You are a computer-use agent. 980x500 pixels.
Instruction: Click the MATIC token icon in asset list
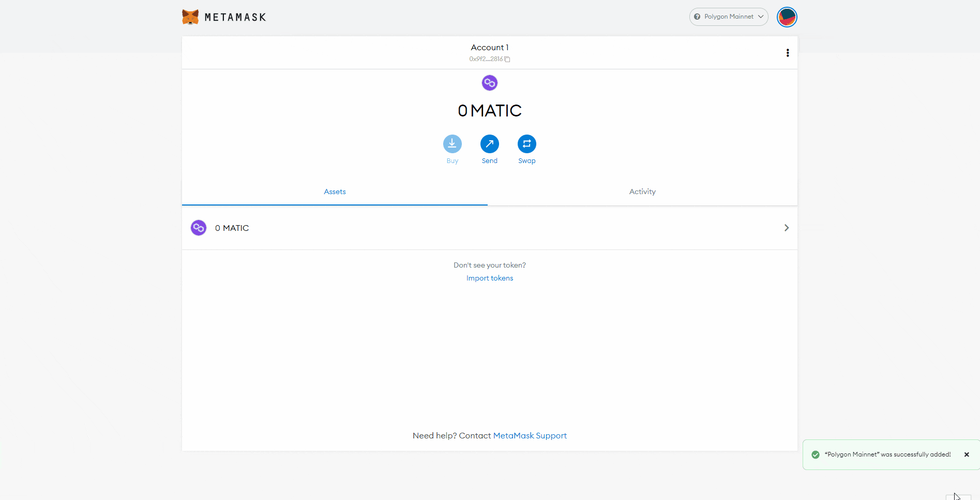199,228
